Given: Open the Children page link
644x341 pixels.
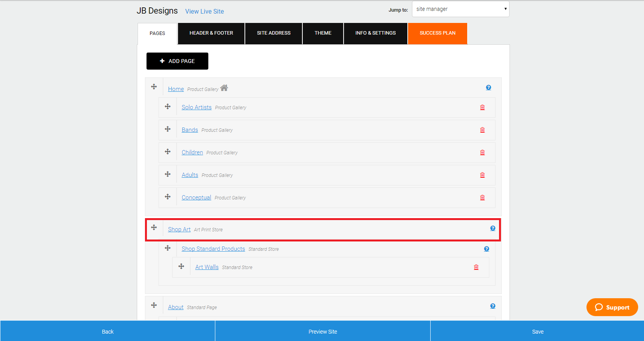Looking at the screenshot, I should pos(192,152).
